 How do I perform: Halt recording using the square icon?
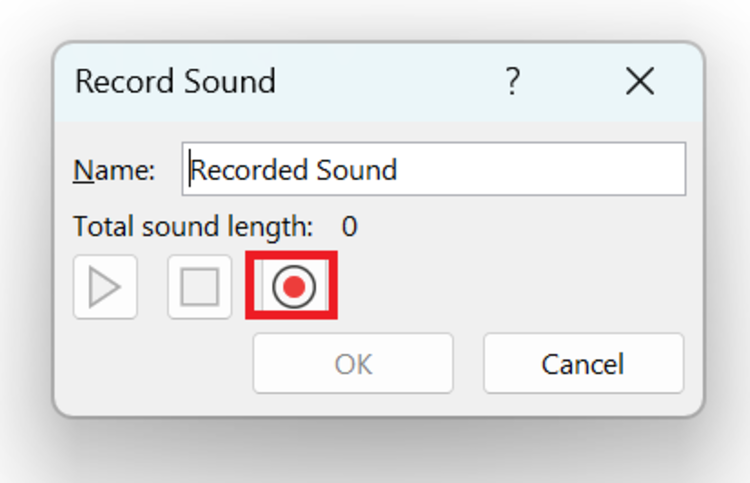click(x=199, y=287)
